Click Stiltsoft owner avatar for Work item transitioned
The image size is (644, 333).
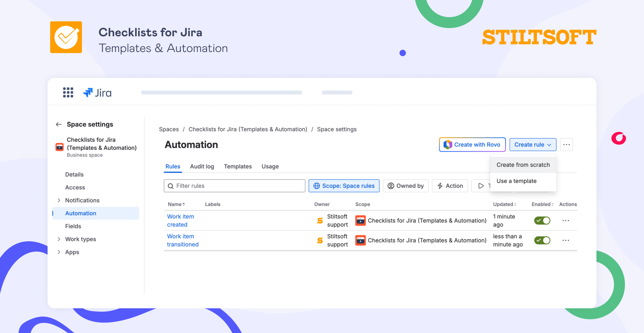click(x=320, y=241)
